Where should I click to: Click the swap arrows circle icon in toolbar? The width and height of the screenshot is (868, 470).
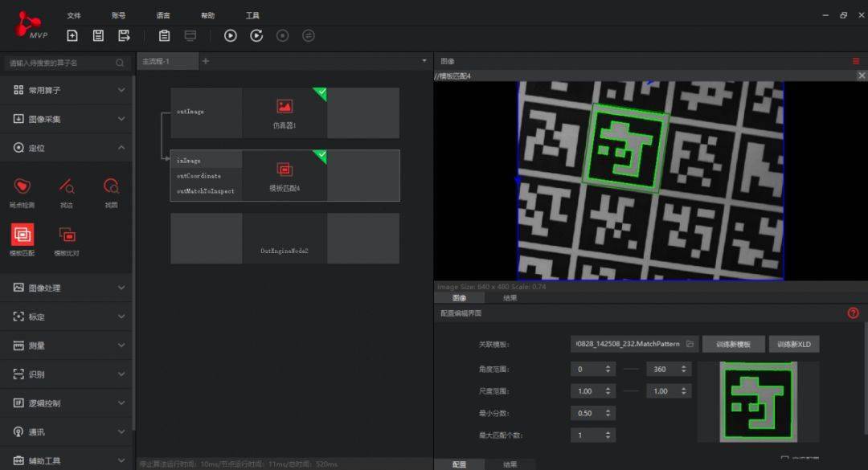coord(309,36)
